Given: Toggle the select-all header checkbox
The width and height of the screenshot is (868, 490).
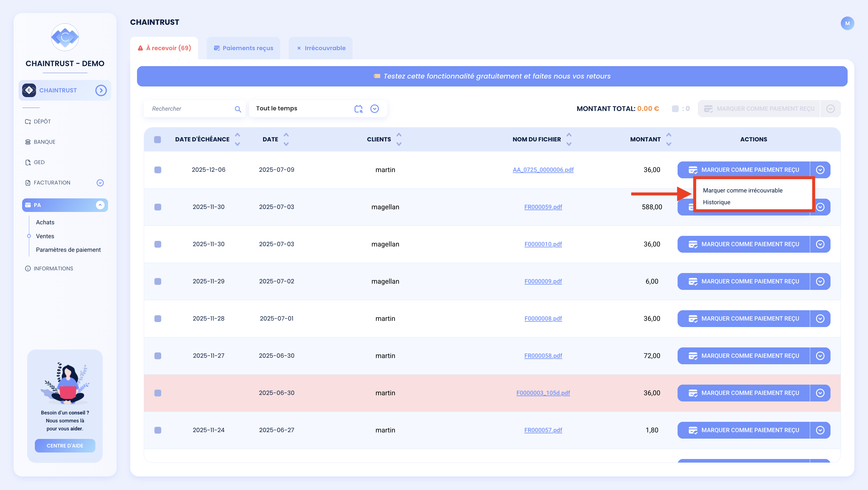Looking at the screenshot, I should tap(157, 140).
